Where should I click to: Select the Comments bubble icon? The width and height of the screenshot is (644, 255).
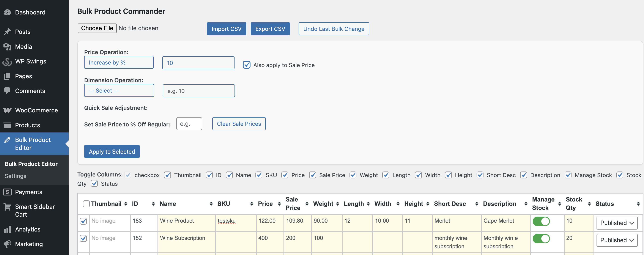(x=7, y=90)
